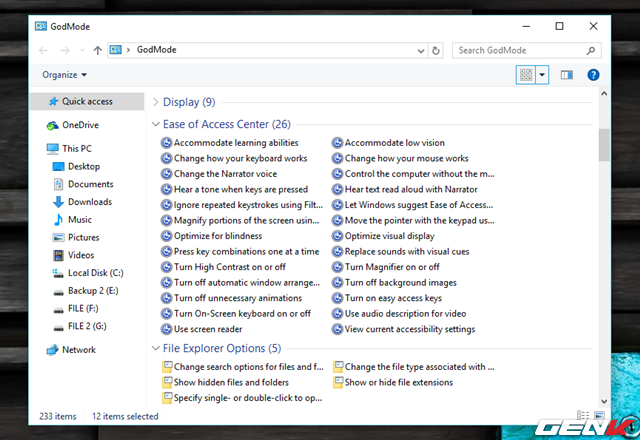Select OneDrive in navigation pane
Screen dimensions: 640x440
(73, 125)
